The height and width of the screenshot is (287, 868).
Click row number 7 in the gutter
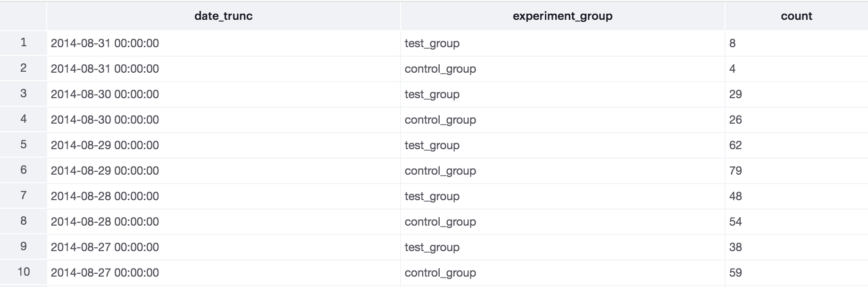(24, 196)
